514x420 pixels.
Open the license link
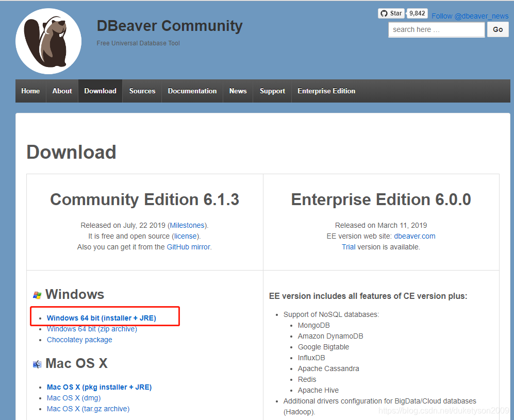(185, 236)
